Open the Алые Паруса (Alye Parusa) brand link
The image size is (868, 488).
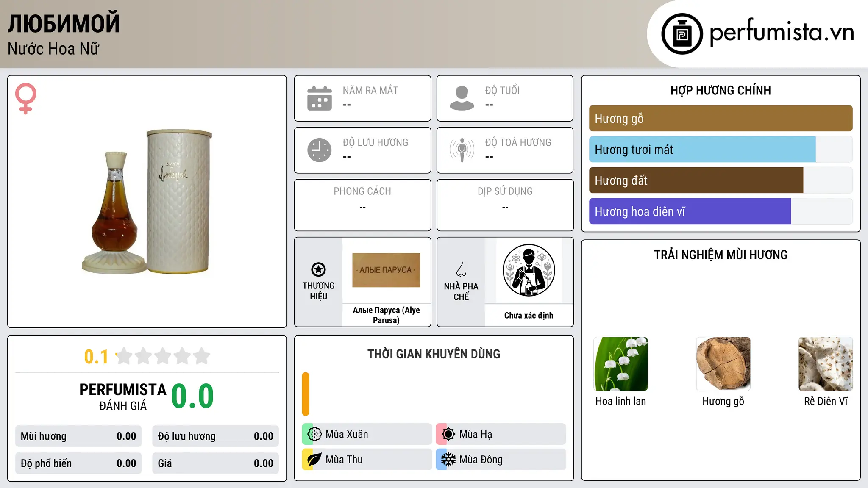(x=386, y=315)
